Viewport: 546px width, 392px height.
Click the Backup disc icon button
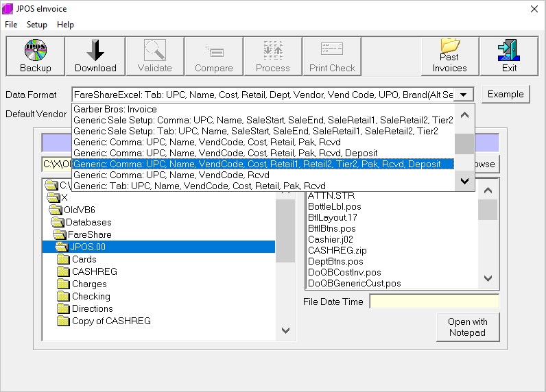(x=36, y=56)
